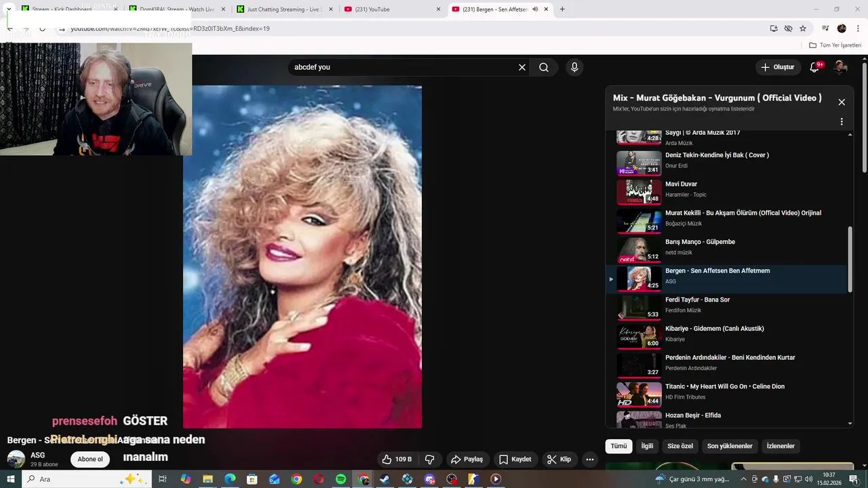Open YouTube notifications bell
The height and width of the screenshot is (488, 868).
tap(815, 67)
